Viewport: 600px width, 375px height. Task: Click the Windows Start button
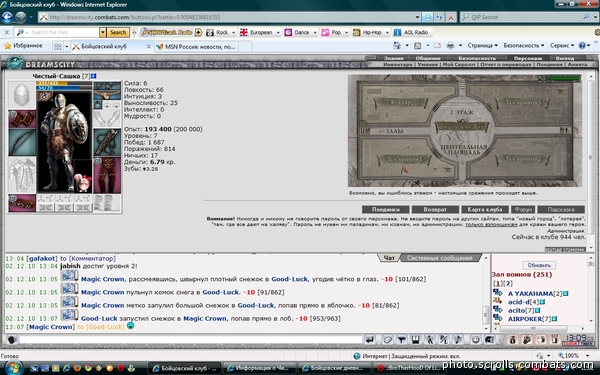click(13, 368)
